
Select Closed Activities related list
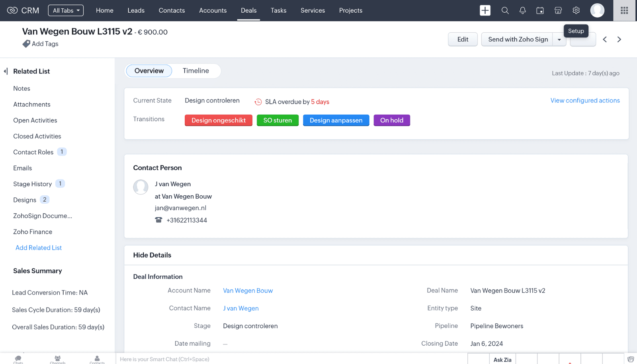[x=37, y=136]
